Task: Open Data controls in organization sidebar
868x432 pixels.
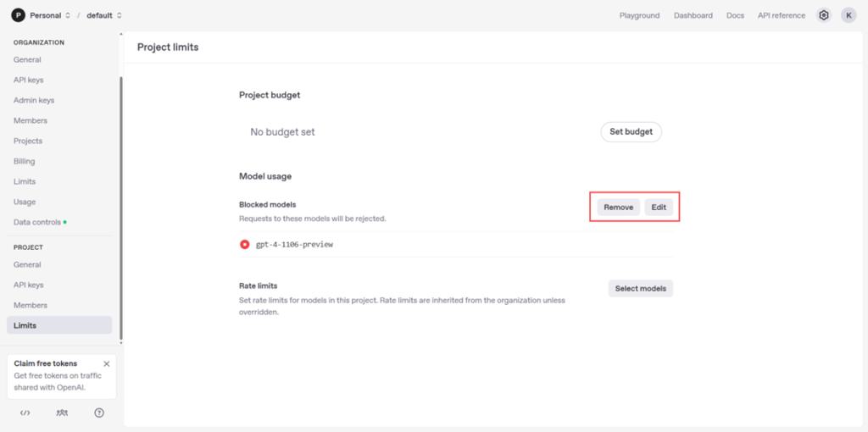Action: (37, 222)
